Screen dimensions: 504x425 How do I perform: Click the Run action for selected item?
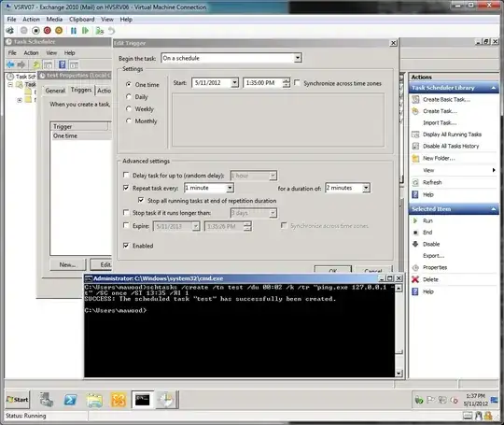pos(427,220)
